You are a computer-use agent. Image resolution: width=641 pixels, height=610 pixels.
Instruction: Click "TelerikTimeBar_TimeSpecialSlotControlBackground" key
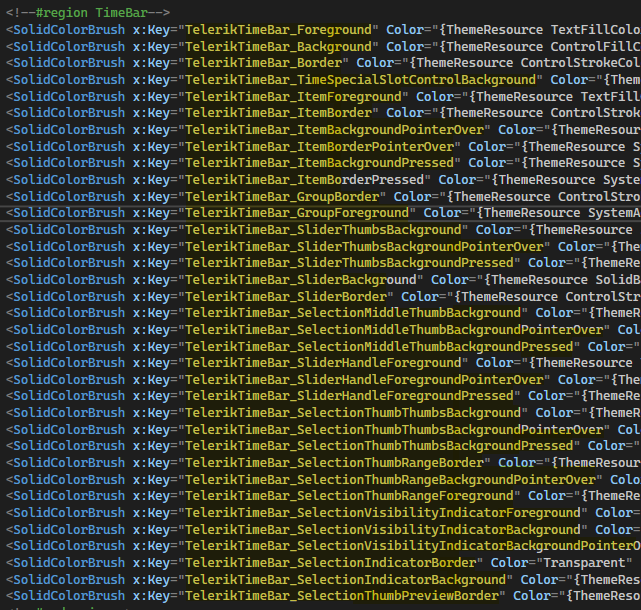point(360,80)
